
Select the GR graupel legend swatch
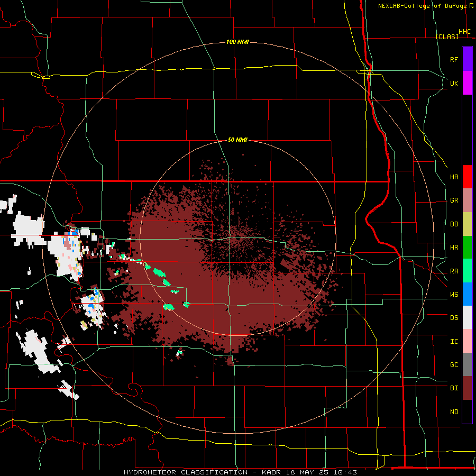tap(467, 200)
